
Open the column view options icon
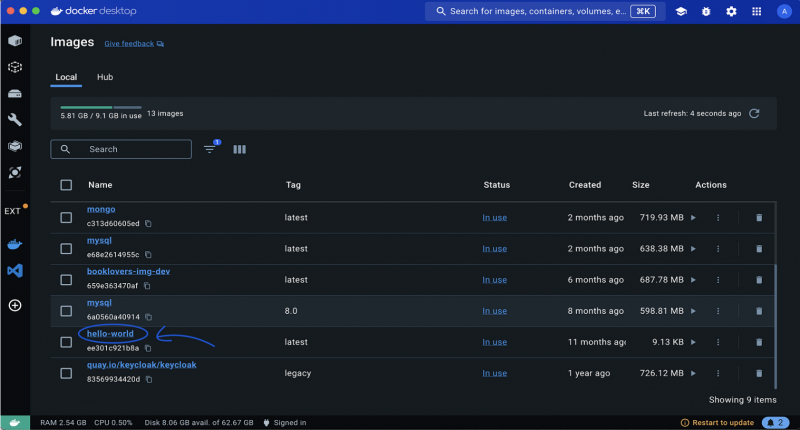239,149
